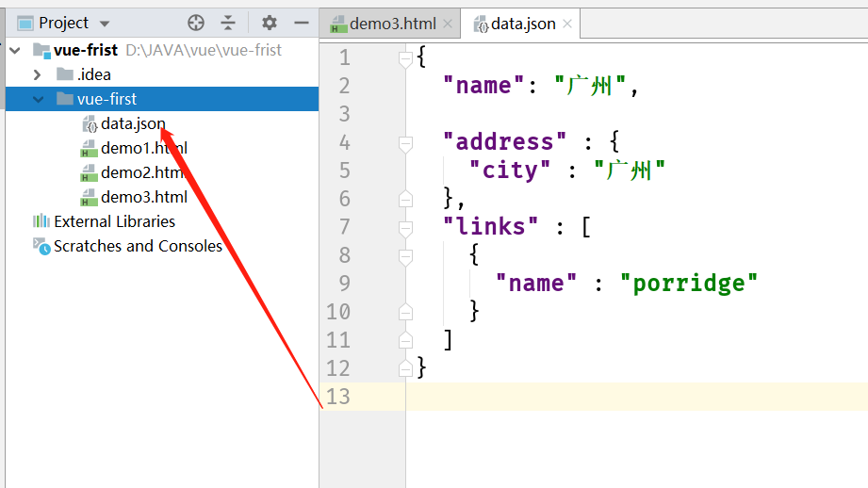The image size is (868, 488).
Task: Fold the root object at line 1
Action: point(405,57)
